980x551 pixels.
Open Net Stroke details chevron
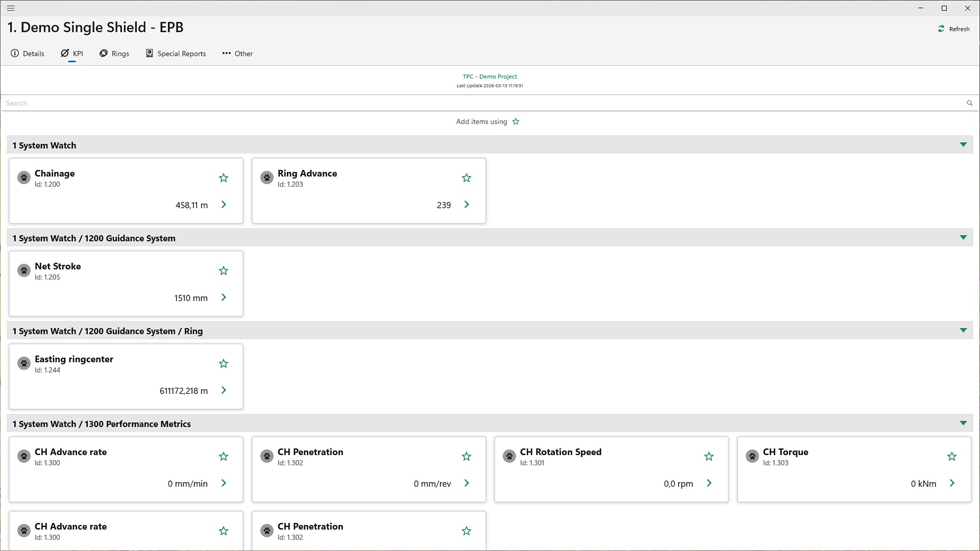click(x=224, y=297)
